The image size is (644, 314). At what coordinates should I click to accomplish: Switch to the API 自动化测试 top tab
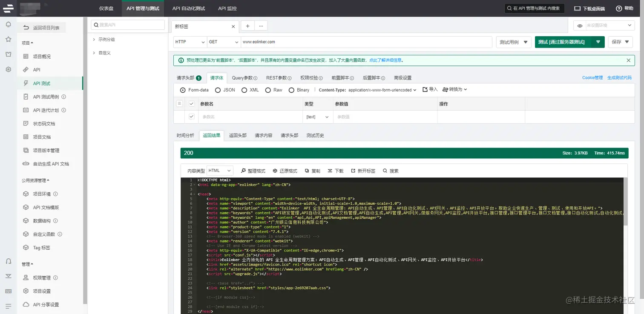[x=189, y=9]
